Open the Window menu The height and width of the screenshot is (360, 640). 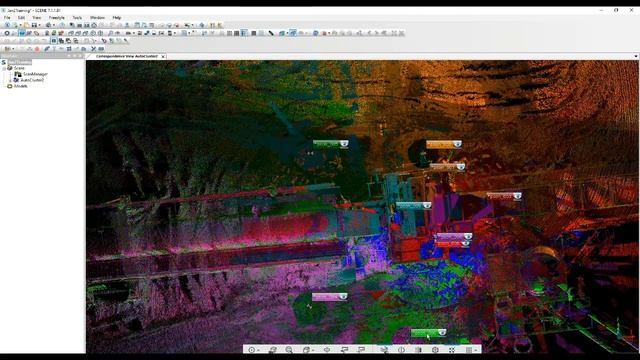(97, 18)
